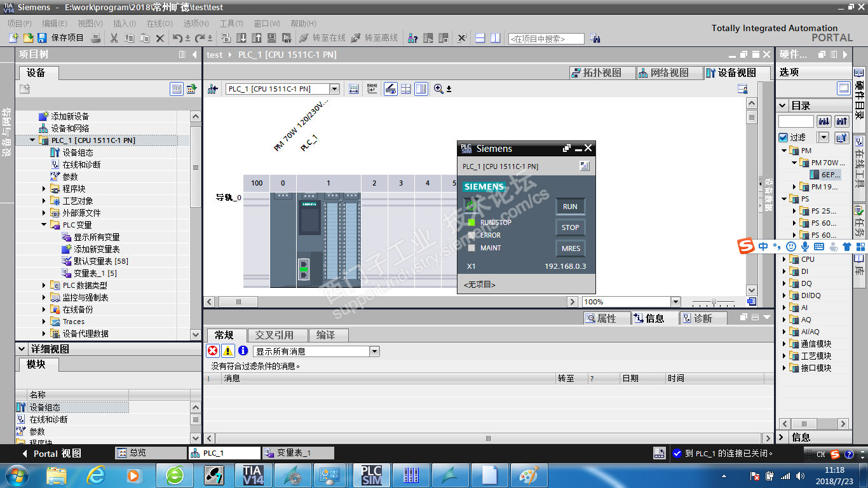Open the 变量表_1 editor tab in bottom bar
868x488 pixels.
(299, 453)
